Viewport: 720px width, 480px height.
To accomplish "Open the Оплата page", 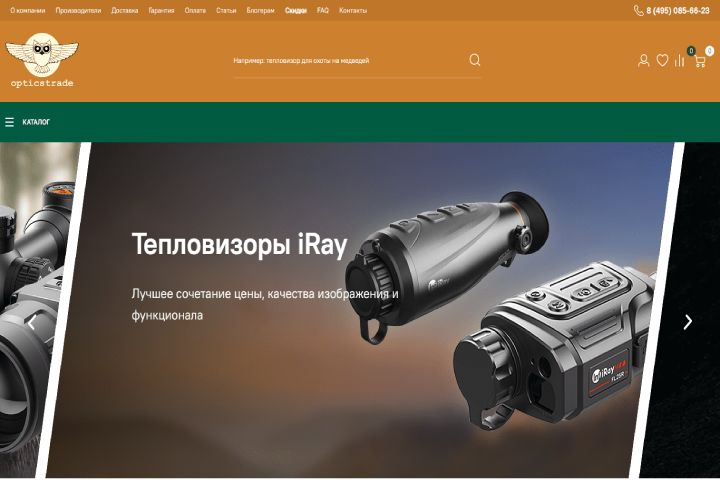I will tap(195, 10).
